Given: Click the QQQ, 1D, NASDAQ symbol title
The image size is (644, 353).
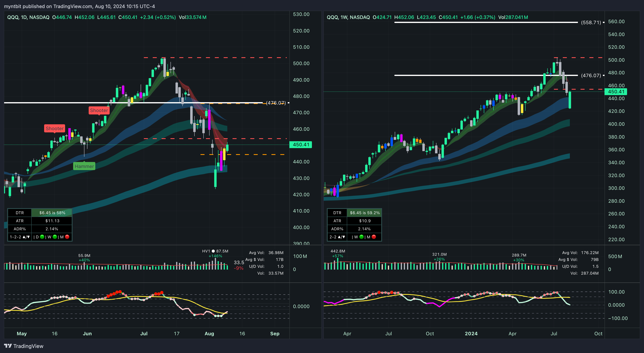Looking at the screenshot, I should 28,17.
